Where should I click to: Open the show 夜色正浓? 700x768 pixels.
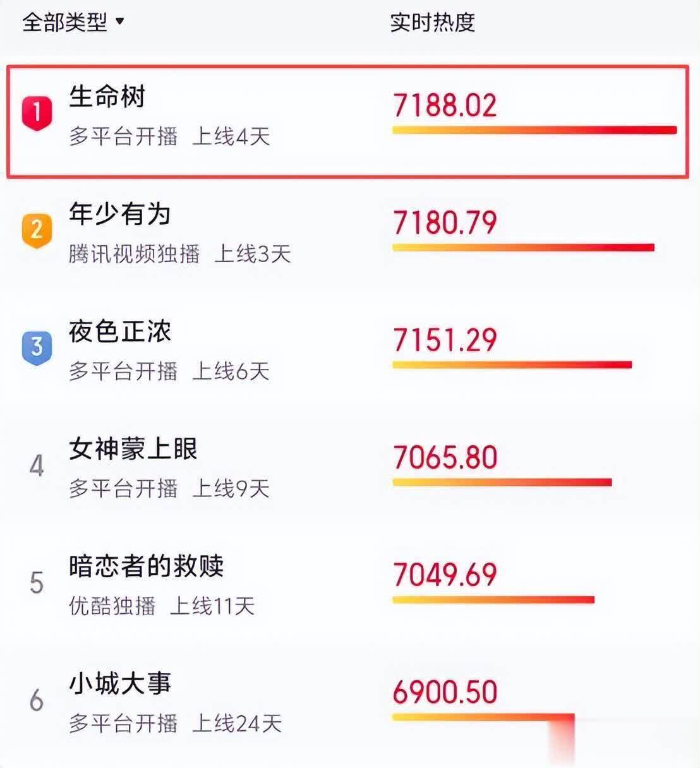click(x=120, y=332)
